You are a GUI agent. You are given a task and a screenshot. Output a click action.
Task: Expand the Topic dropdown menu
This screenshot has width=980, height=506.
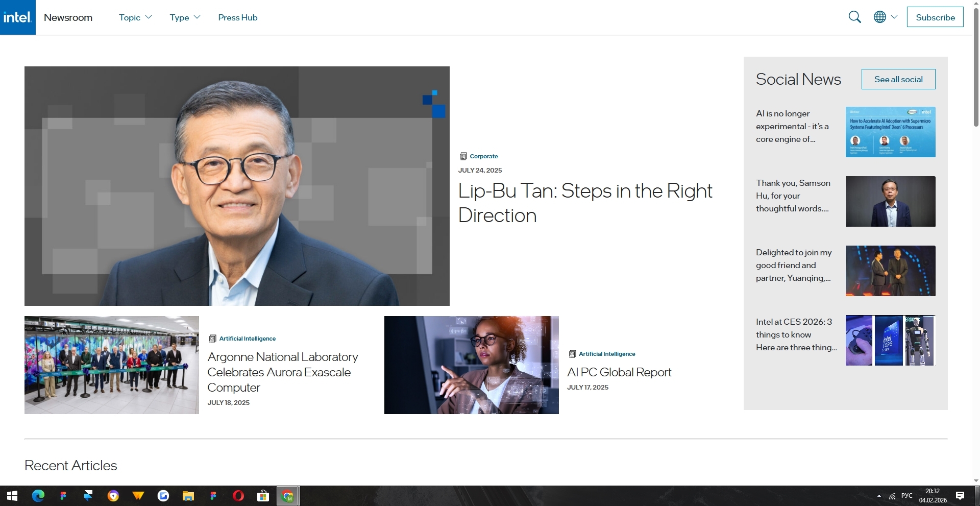(x=135, y=17)
